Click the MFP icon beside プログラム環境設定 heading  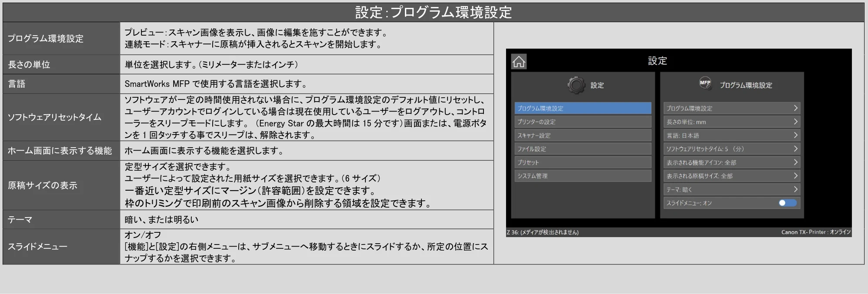[705, 83]
